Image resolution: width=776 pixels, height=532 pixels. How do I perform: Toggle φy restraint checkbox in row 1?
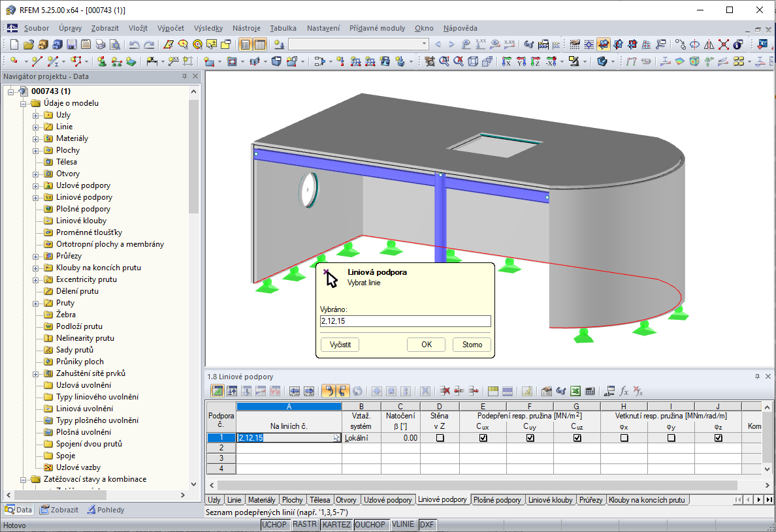pos(671,437)
